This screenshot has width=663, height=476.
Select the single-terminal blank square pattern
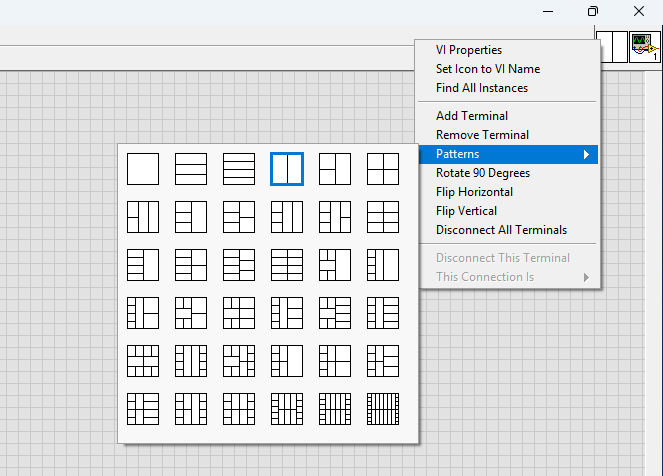point(143,169)
